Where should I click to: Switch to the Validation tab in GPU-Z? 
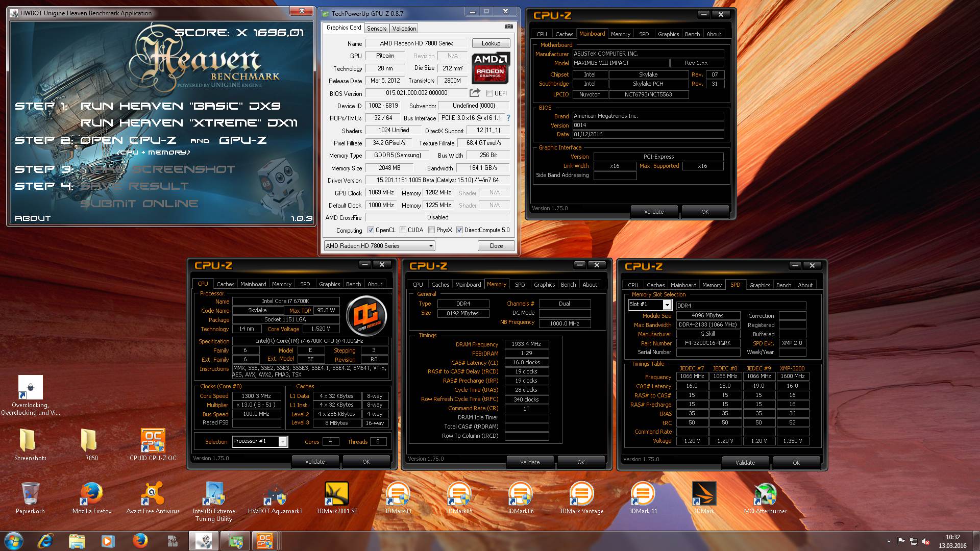point(404,29)
